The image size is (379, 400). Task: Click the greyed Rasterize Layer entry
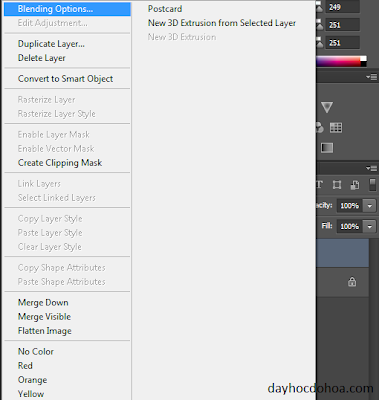46,100
